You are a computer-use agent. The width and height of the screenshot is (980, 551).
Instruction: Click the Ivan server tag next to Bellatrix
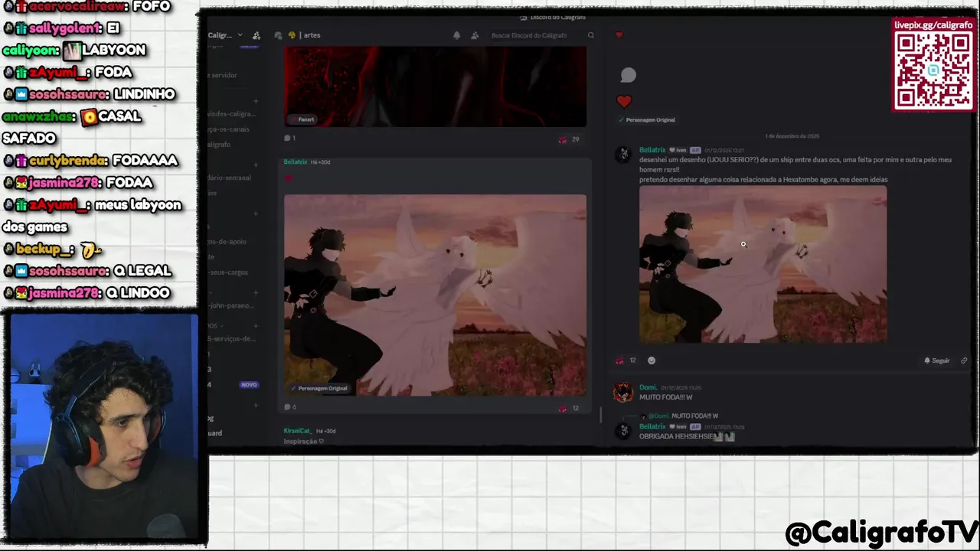678,150
